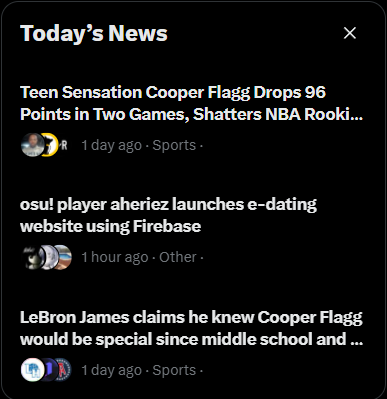The height and width of the screenshot is (399, 387).
Task: Click the yellow-ringed avatar under first story
Action: [50, 145]
